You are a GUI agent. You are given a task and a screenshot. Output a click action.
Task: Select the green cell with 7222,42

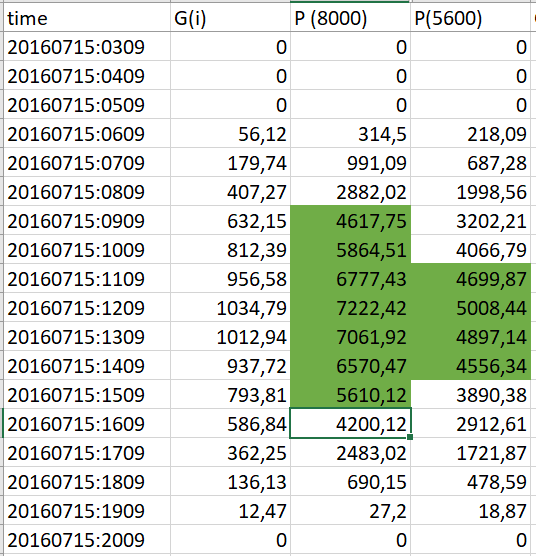pyautogui.click(x=350, y=307)
